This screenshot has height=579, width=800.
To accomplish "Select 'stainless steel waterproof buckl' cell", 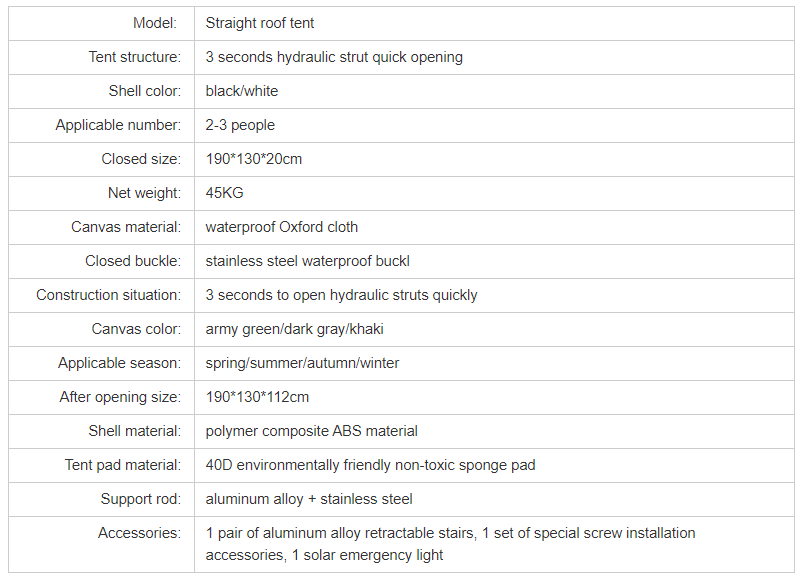I will [494, 261].
